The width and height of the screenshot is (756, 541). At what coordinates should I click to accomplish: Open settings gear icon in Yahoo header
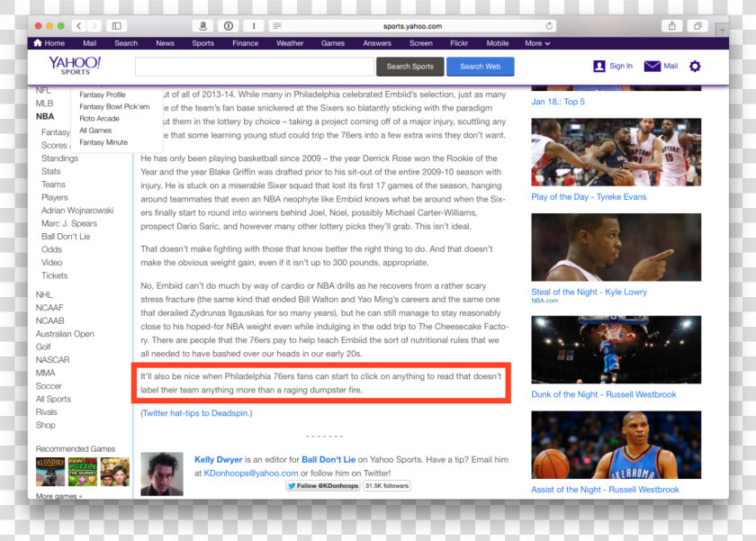pos(695,66)
